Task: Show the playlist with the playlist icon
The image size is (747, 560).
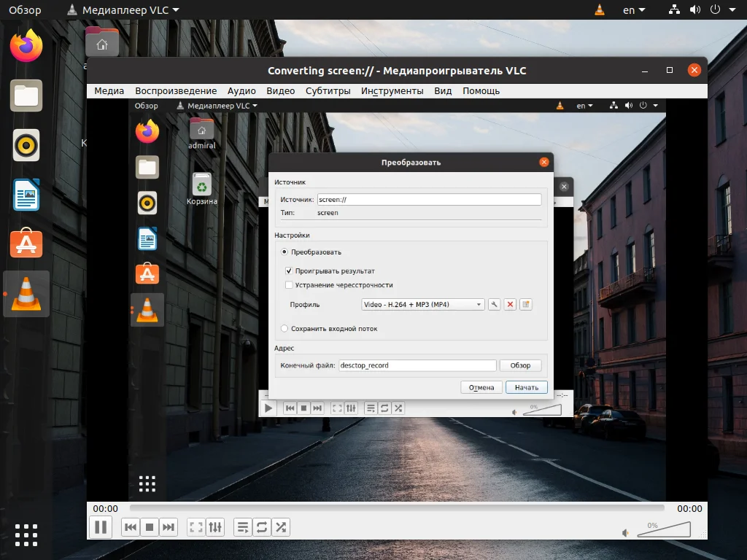Action: click(242, 526)
